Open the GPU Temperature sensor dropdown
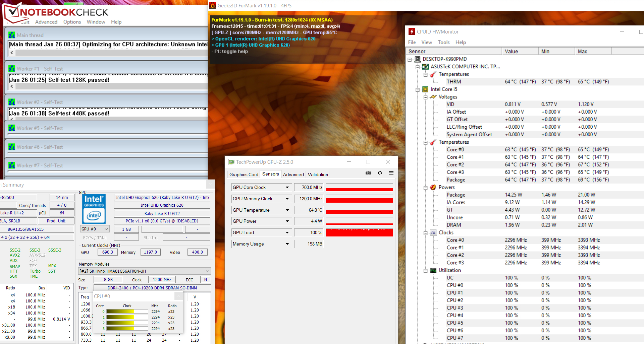644x344 pixels. click(287, 210)
